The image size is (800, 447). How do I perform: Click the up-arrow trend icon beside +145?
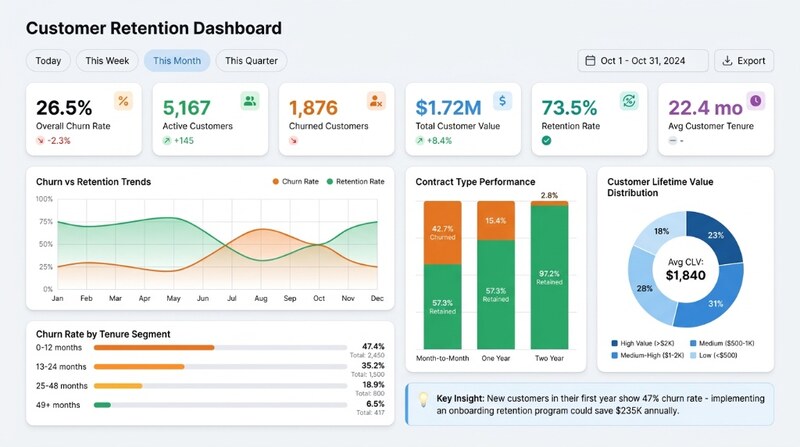tap(167, 140)
